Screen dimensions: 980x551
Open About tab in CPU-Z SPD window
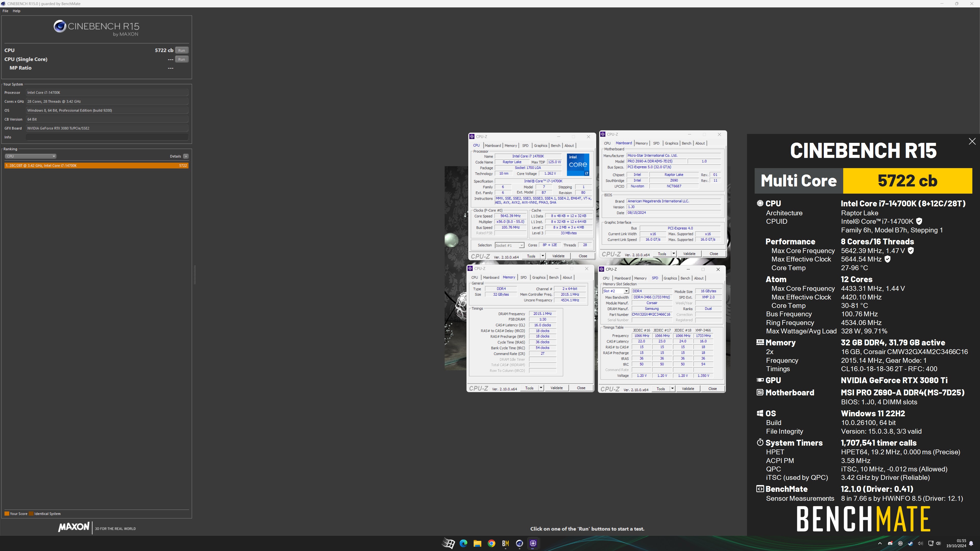699,278
